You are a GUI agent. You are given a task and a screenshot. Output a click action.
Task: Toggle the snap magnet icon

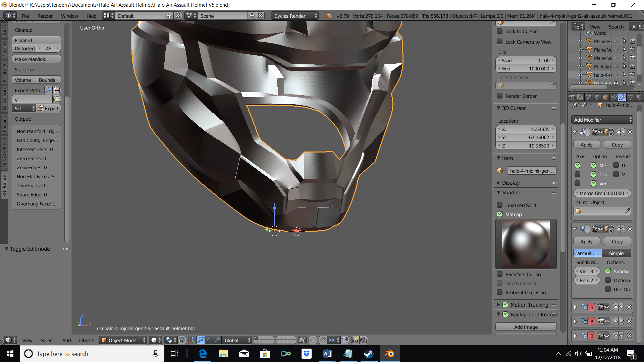(323, 340)
